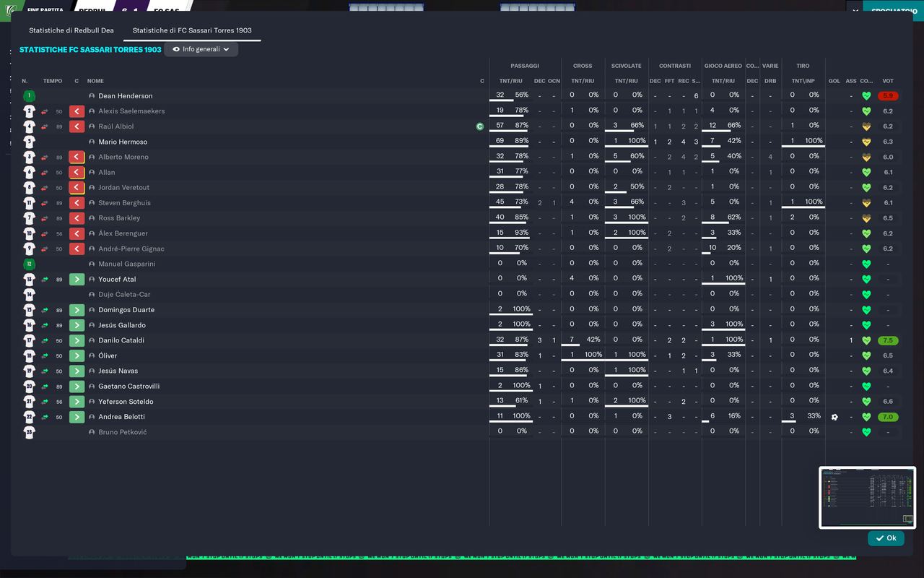Sort by the VOT rating column header
Viewport: 924px width, 578px height.
coord(888,81)
